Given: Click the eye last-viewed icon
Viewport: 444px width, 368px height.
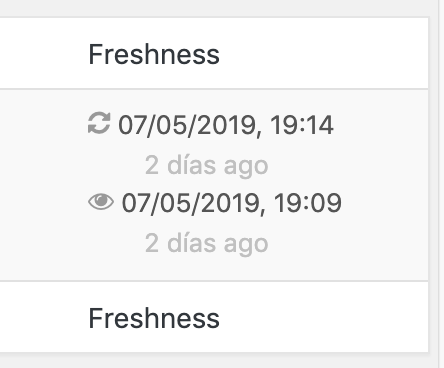Looking at the screenshot, I should click(x=101, y=202).
